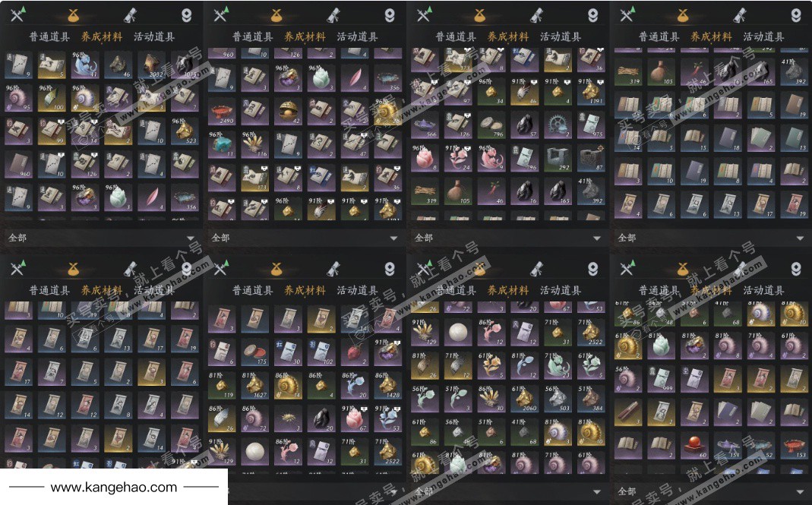Click the gold ore stack showing 2060
The image size is (812, 505).
click(525, 399)
